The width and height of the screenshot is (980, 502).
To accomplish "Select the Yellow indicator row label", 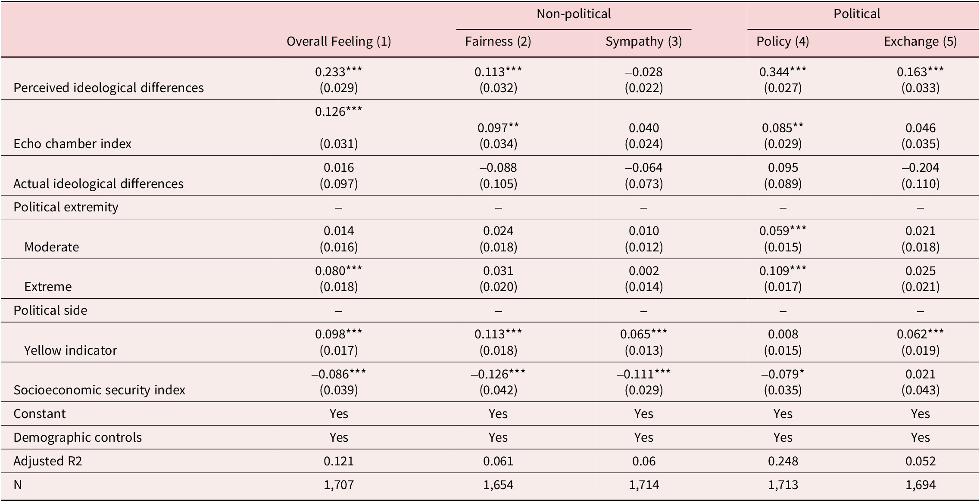I will (x=71, y=350).
